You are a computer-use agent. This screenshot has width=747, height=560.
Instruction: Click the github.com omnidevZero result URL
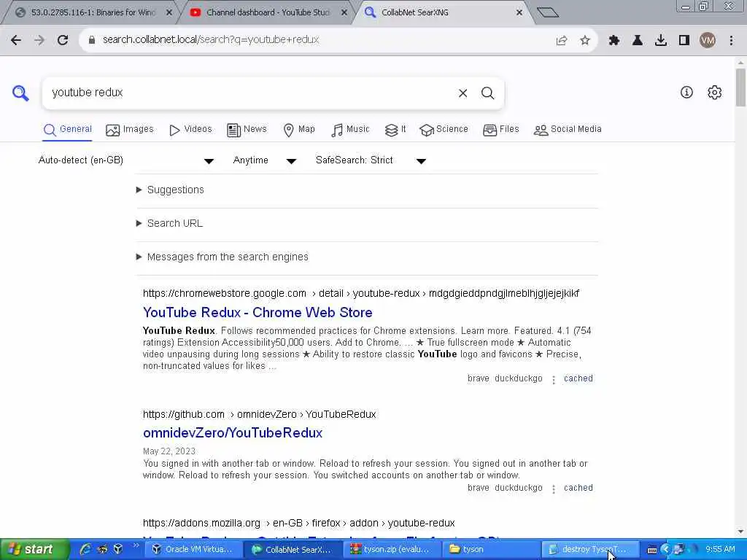[259, 415]
